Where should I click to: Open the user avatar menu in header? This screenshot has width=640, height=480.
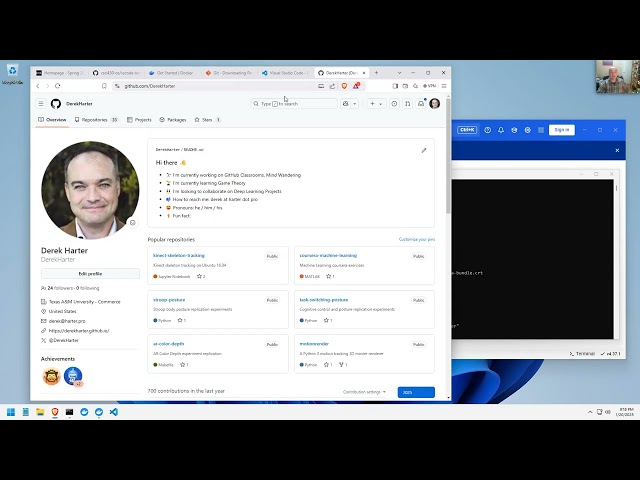435,104
